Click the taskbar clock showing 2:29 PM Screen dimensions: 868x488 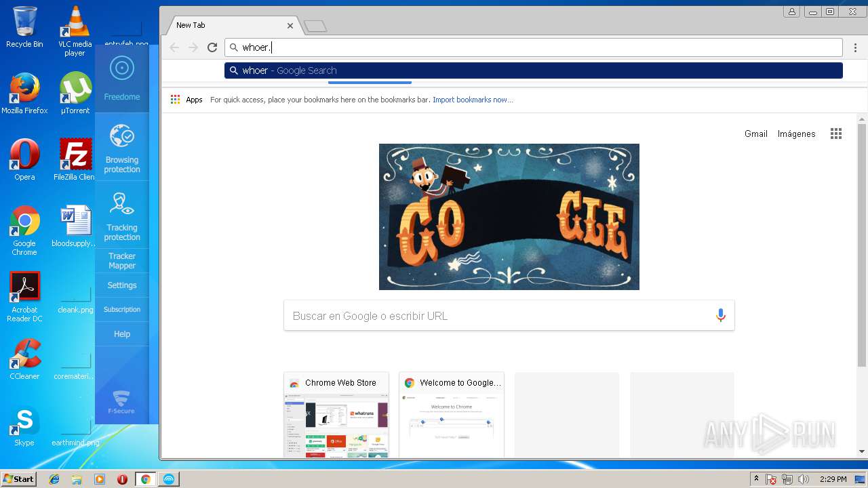(833, 479)
